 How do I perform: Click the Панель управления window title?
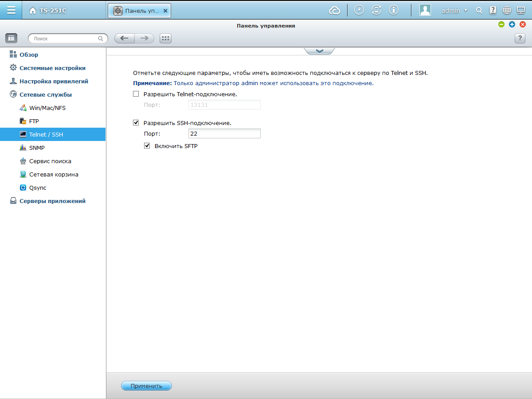(x=266, y=26)
